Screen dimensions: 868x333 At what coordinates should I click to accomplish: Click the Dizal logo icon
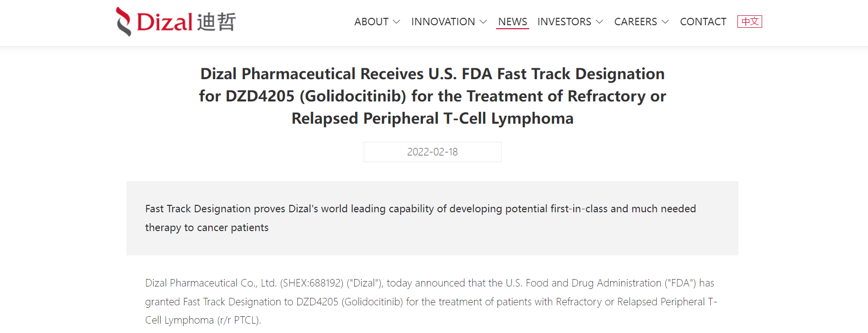point(124,22)
